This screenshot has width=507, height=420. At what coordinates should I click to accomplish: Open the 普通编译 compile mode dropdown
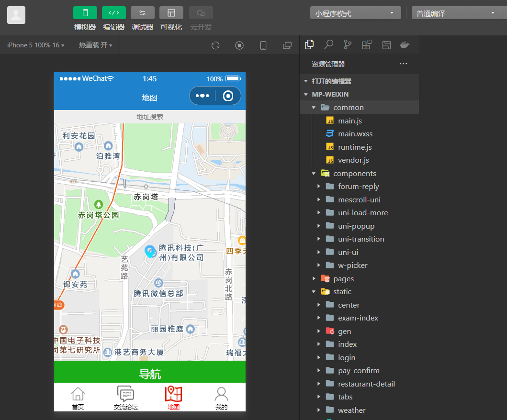tap(457, 13)
